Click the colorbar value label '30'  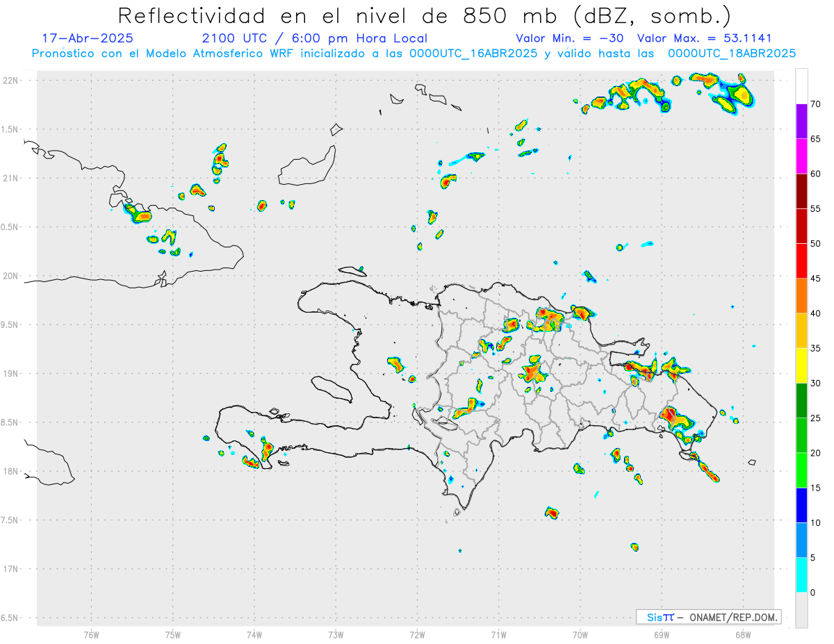click(x=815, y=383)
